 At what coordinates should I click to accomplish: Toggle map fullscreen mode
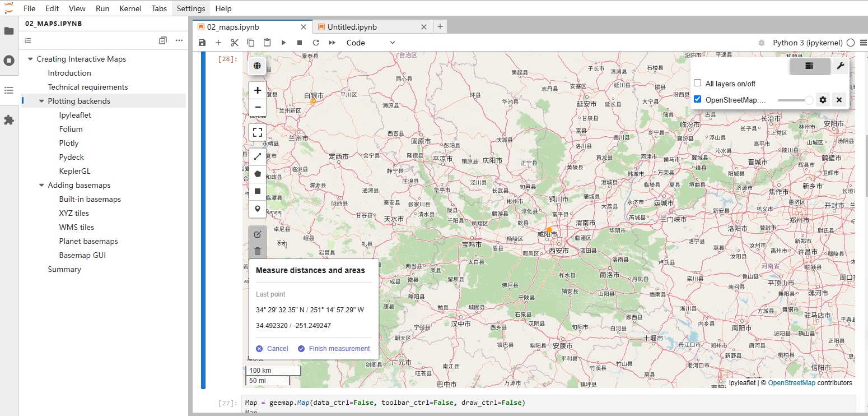(258, 132)
